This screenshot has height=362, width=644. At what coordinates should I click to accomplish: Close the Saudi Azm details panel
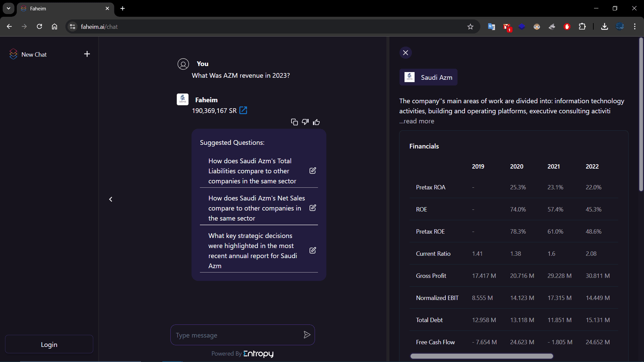point(406,53)
